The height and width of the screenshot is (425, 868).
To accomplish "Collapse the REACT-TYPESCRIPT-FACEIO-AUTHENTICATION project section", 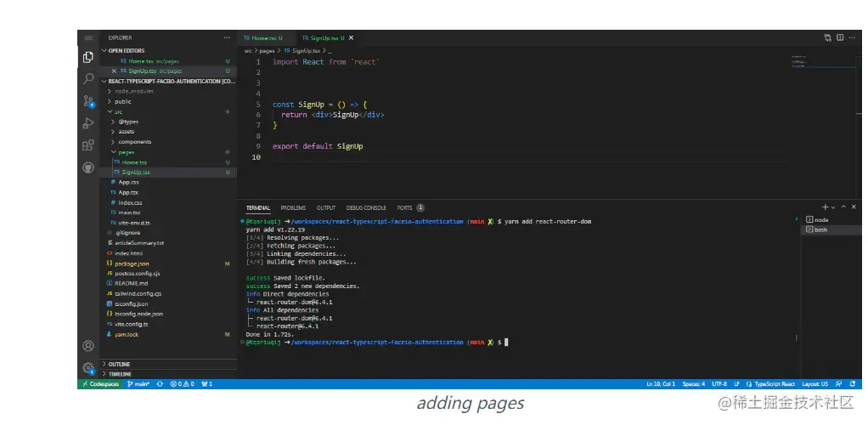I will point(168,82).
